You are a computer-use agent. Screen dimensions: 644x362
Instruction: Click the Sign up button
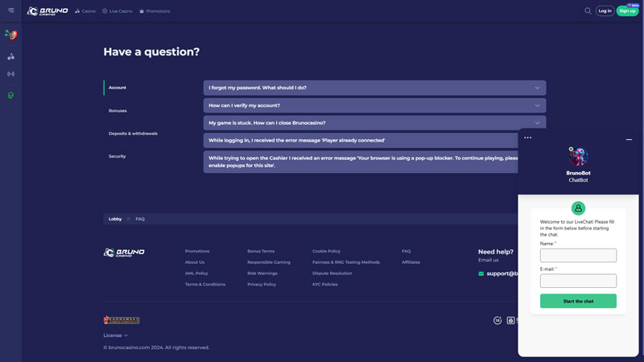pos(627,11)
